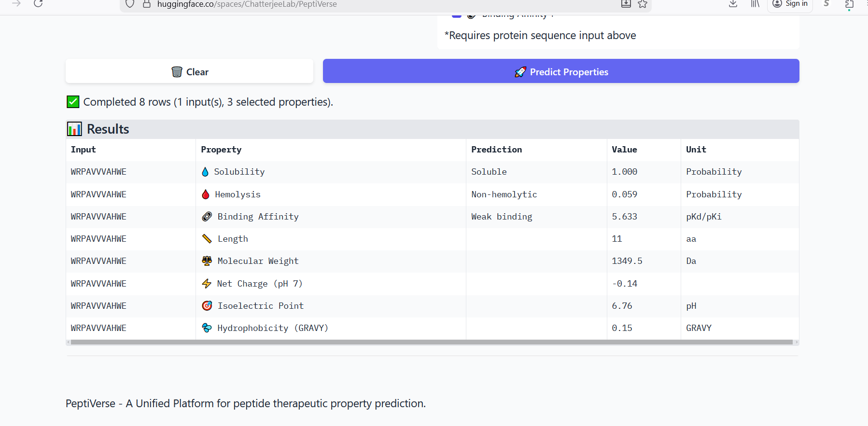Click the bar chart Results icon
This screenshot has width=868, height=426.
(74, 129)
